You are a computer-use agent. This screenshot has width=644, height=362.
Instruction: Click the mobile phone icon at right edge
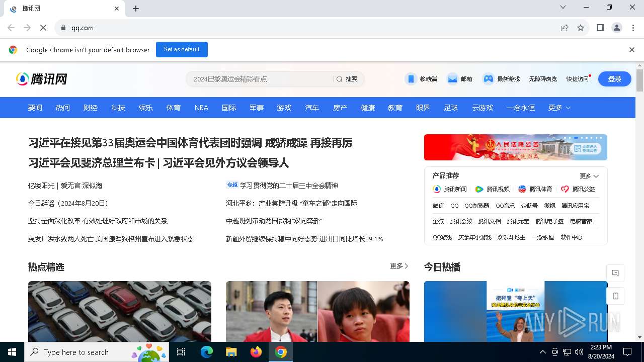point(615,296)
